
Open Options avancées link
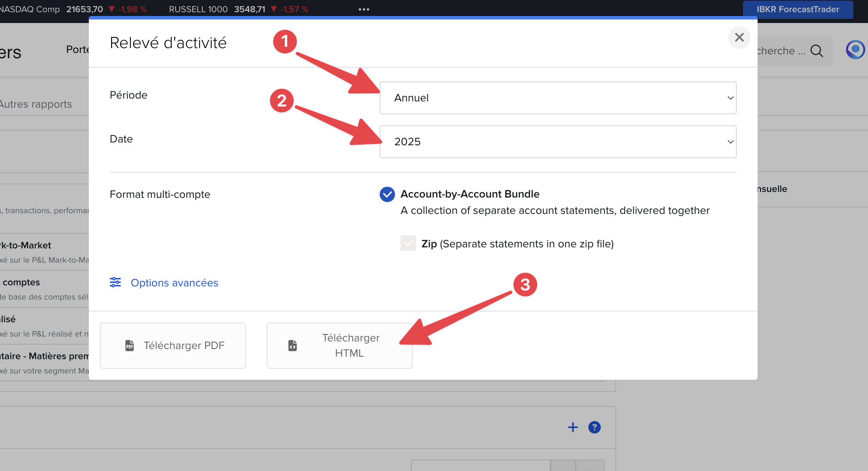[x=174, y=283]
